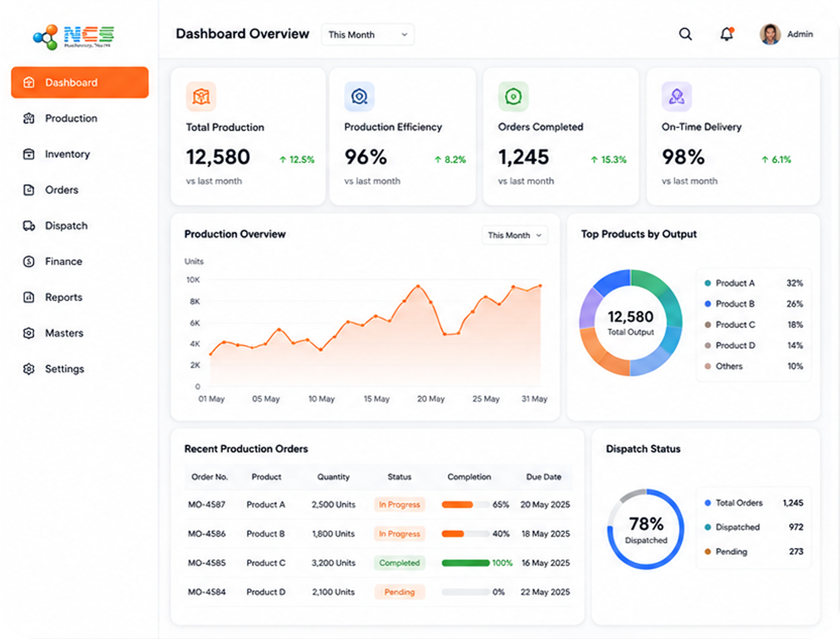Open the Production Overview This Month dropdown
This screenshot has height=639, width=840.
(x=514, y=235)
